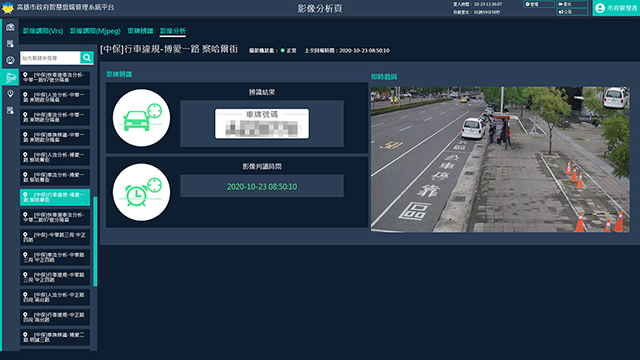This screenshot has width=640, height=360.
Task: Select [中保]-中華路三段 中正四路 entry
Action: point(55,238)
